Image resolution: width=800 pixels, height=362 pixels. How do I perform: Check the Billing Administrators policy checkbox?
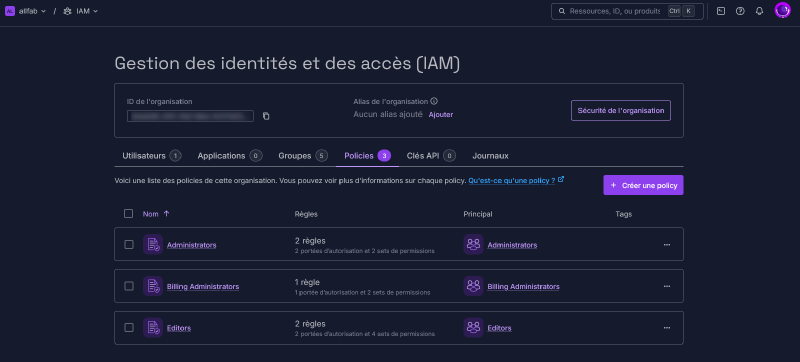coord(129,286)
